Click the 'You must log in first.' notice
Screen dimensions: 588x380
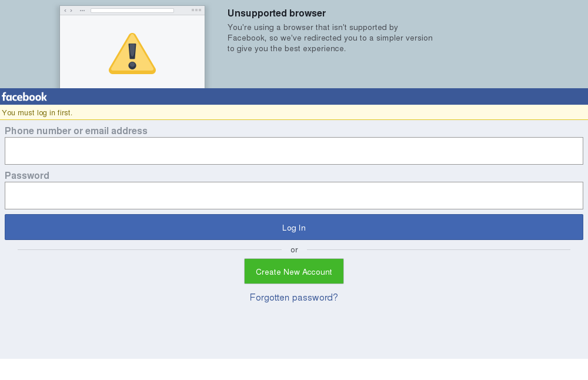(x=37, y=112)
